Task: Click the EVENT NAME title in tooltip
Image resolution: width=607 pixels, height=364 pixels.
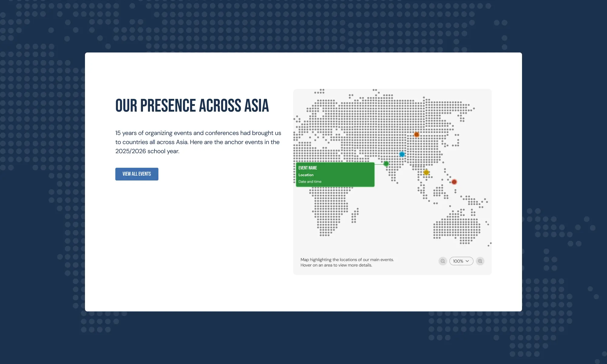Action: (307, 168)
